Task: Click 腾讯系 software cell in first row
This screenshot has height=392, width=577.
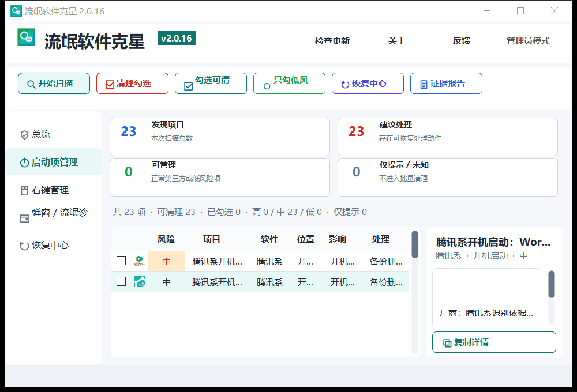Action: coord(269,262)
